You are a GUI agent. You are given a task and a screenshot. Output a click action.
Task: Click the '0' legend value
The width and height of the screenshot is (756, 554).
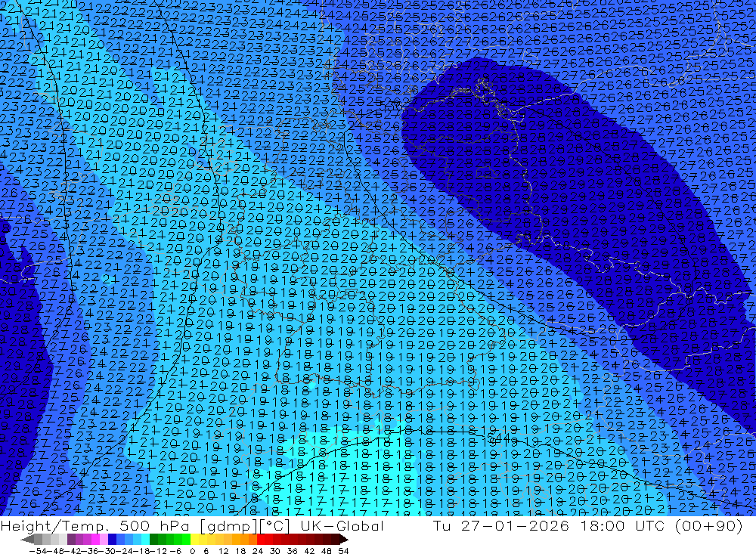(x=192, y=551)
